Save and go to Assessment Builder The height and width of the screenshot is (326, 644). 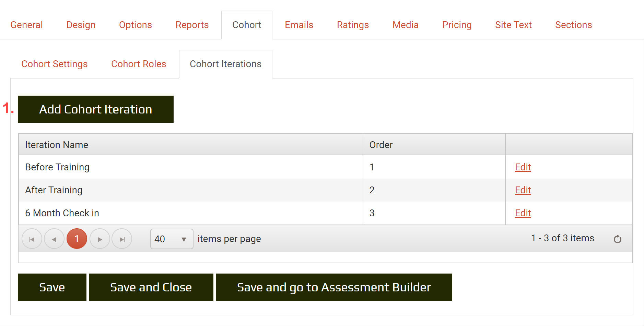tap(334, 287)
